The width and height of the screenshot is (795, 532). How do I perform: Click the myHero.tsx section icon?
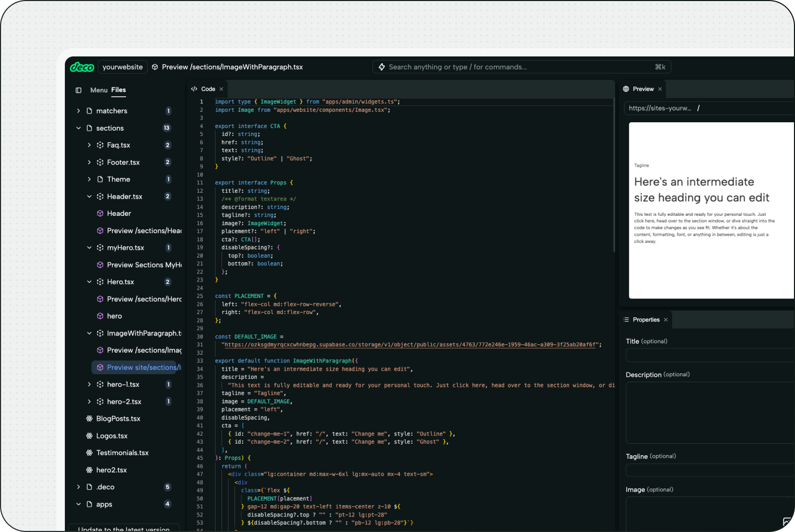pos(100,248)
